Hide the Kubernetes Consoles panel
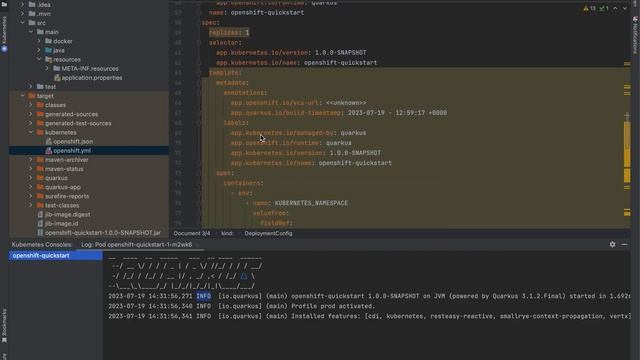640x360 pixels. click(624, 244)
